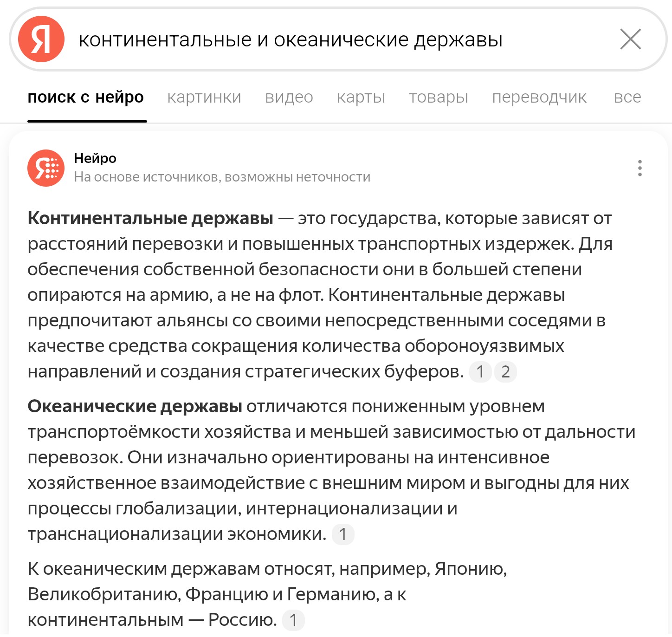The width and height of the screenshot is (672, 637).
Task: Open the переводчик tab
Action: (x=539, y=97)
